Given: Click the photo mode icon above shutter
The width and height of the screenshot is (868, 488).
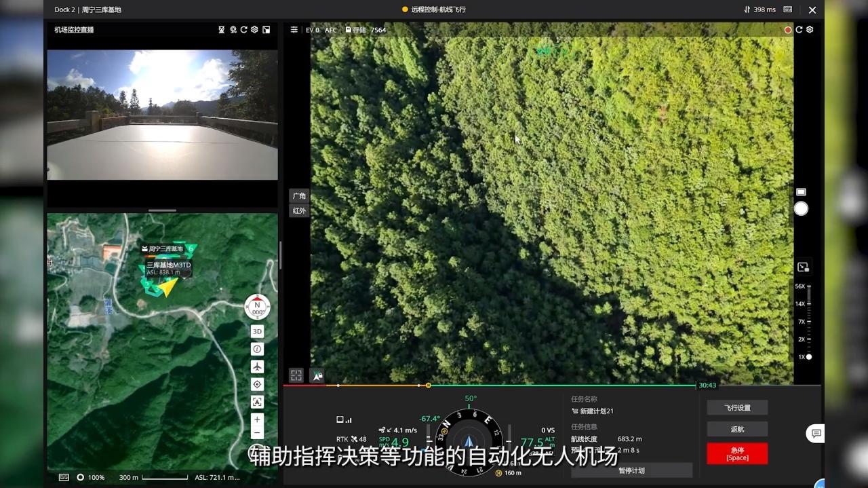Looking at the screenshot, I should point(801,192).
